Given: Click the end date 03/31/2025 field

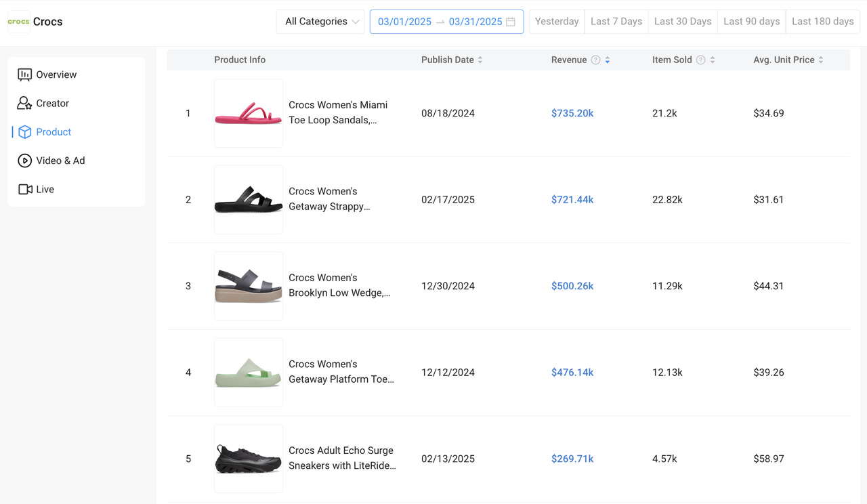Looking at the screenshot, I should coord(475,22).
